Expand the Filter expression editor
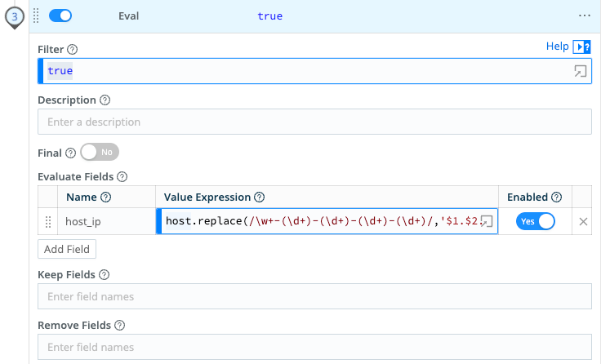The height and width of the screenshot is (364, 601). coord(580,72)
